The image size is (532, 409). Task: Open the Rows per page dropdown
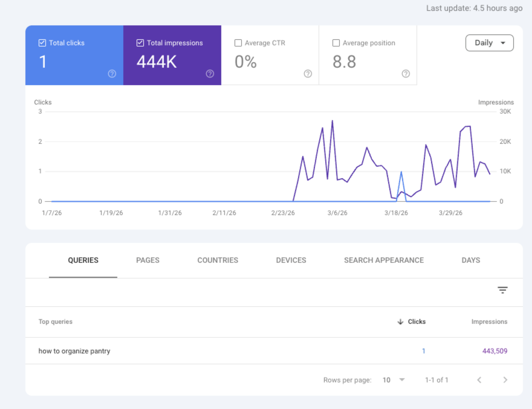[x=394, y=380]
